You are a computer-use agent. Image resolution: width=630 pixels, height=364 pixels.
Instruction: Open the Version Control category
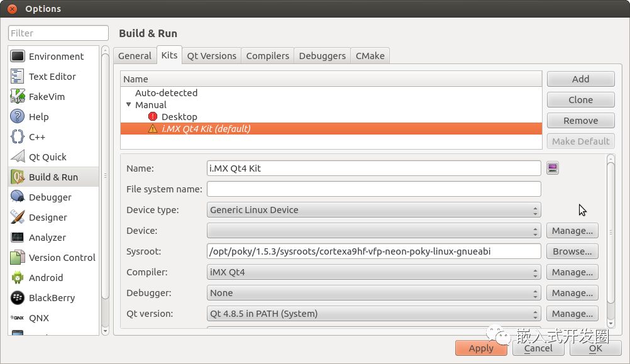click(x=62, y=258)
